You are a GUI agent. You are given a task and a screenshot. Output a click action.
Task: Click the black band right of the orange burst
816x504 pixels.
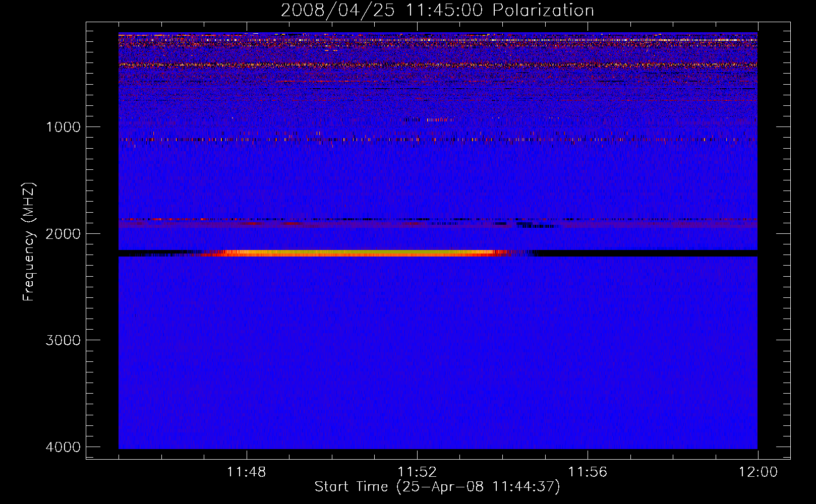tap(646, 253)
